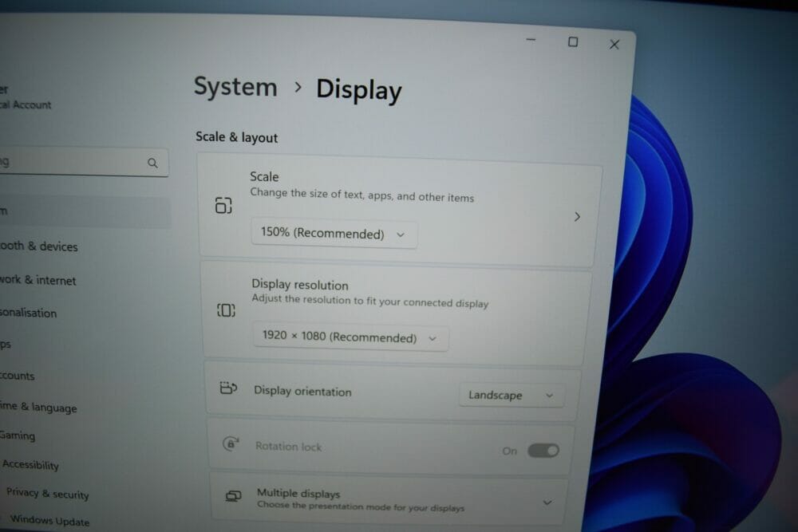798x532 pixels.
Task: Click the Rotation lock padlock icon
Action: click(231, 443)
